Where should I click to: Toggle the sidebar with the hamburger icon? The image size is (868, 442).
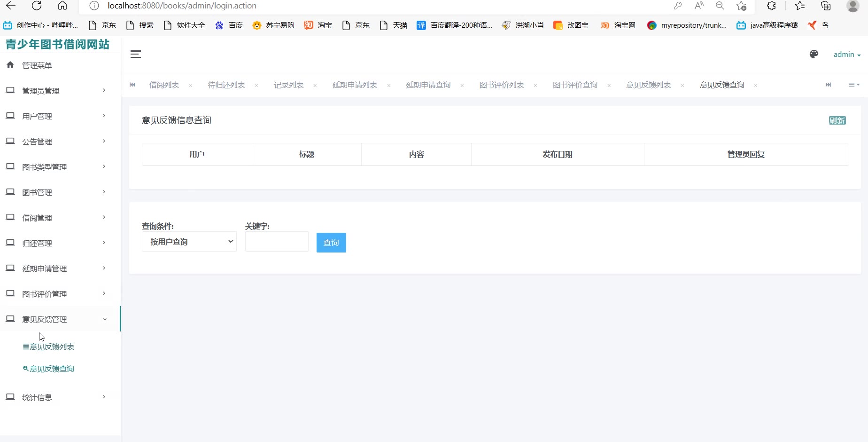click(x=136, y=54)
